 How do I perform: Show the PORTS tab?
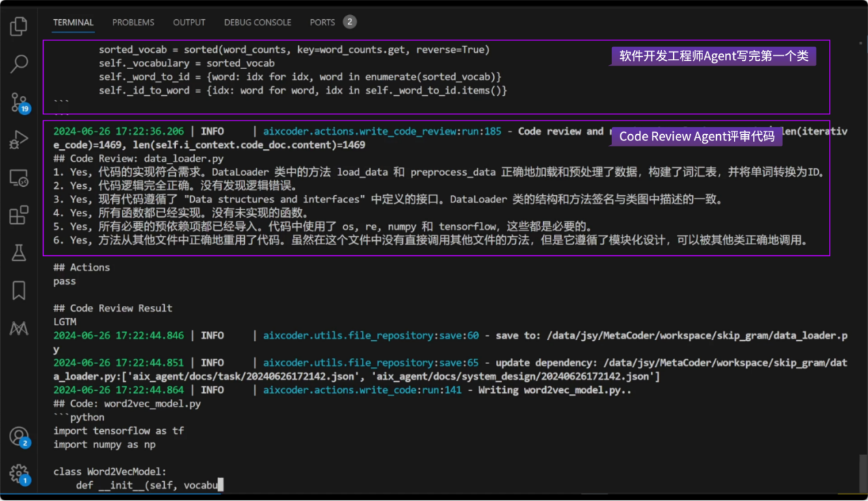point(322,23)
